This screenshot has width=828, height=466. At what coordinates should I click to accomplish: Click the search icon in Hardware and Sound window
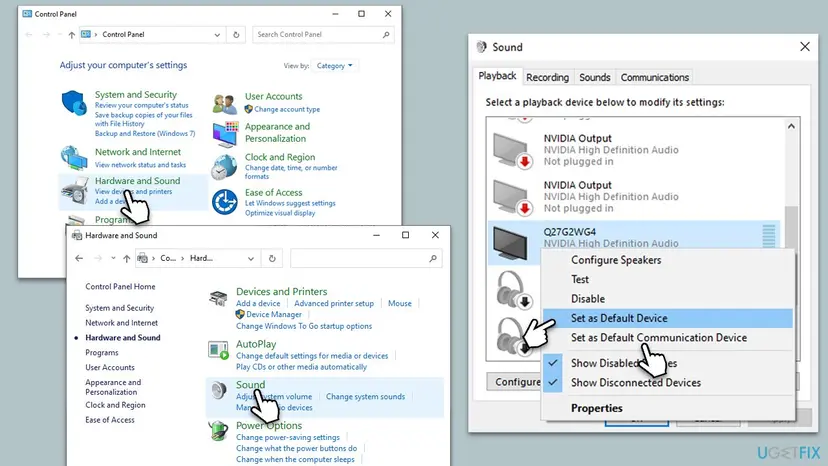[x=433, y=258]
